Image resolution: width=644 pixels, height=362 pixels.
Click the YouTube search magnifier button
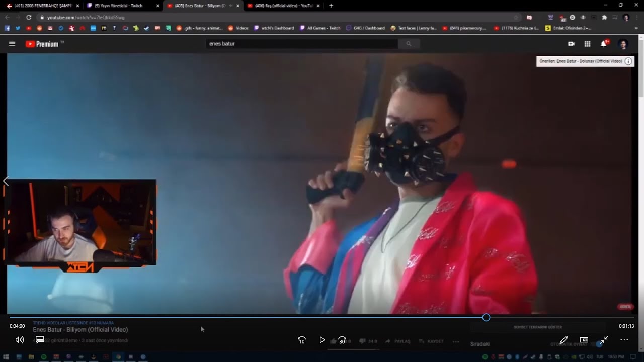click(409, 44)
